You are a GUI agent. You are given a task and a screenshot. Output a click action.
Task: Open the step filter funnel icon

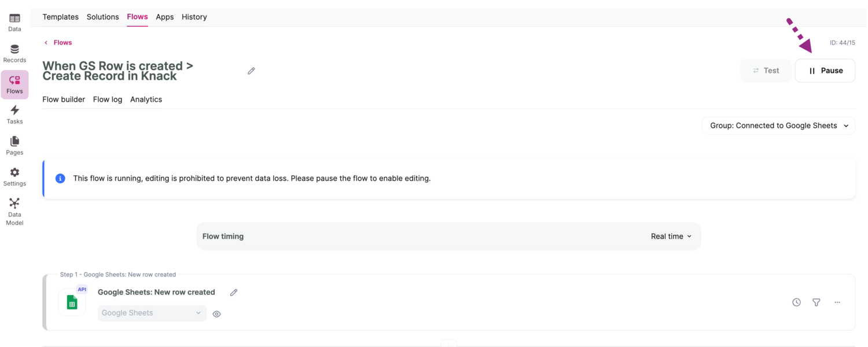click(816, 302)
